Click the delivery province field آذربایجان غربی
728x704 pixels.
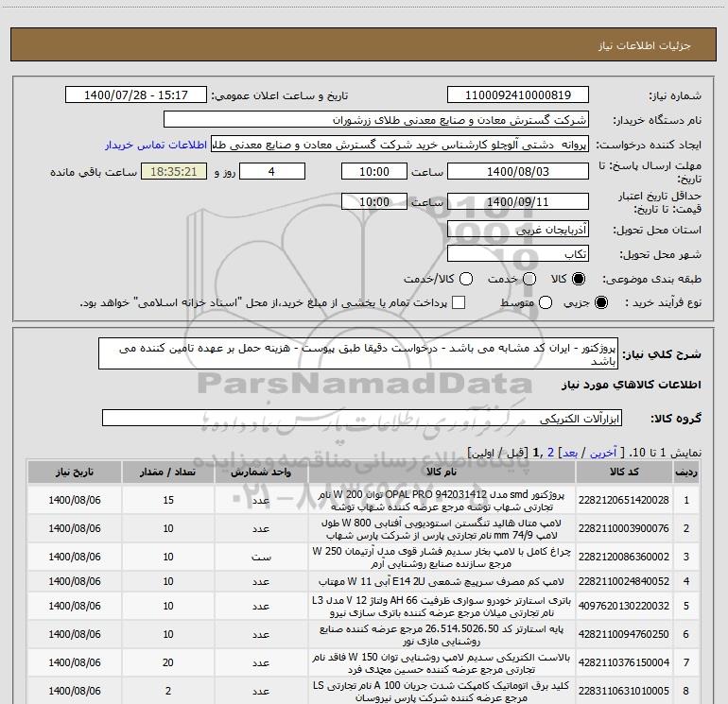coord(518,230)
